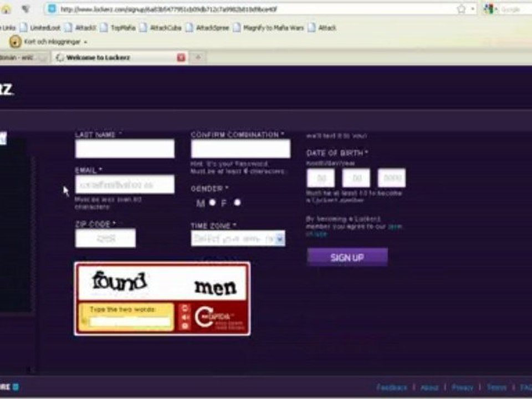The width and height of the screenshot is (532, 399).
Task: Open the reCAPTCHA help icon
Action: (x=185, y=326)
